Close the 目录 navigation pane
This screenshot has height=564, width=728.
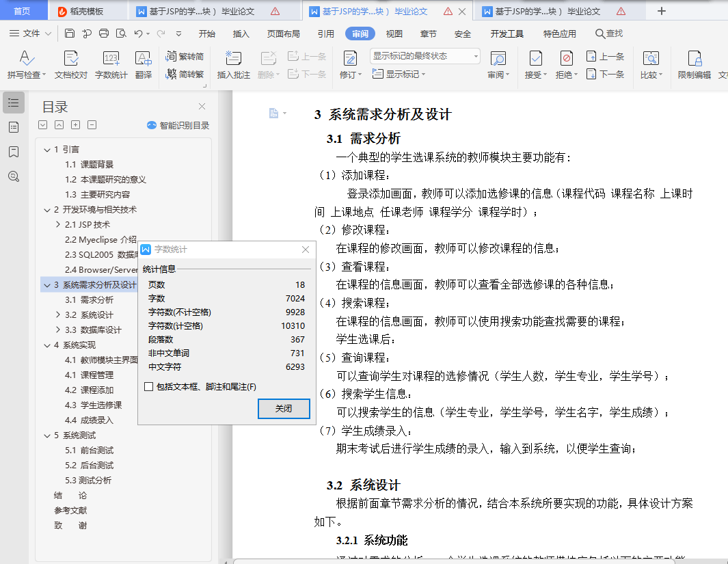[x=202, y=107]
